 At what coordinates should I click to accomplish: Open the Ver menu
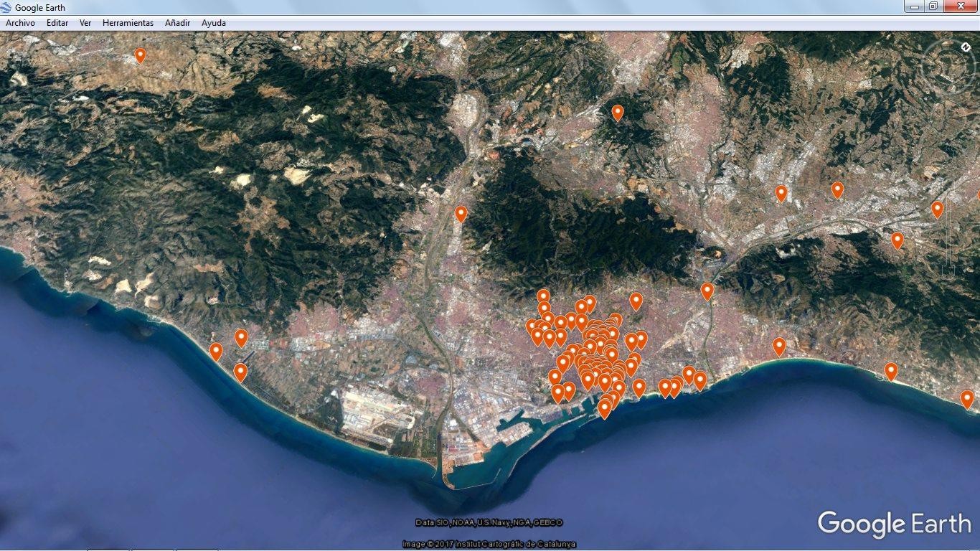(x=85, y=23)
